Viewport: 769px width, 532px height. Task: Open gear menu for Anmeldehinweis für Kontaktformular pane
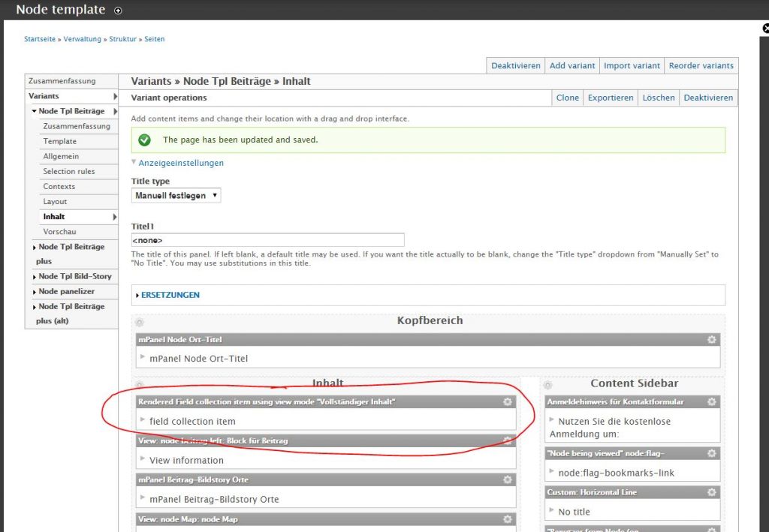[x=711, y=402]
